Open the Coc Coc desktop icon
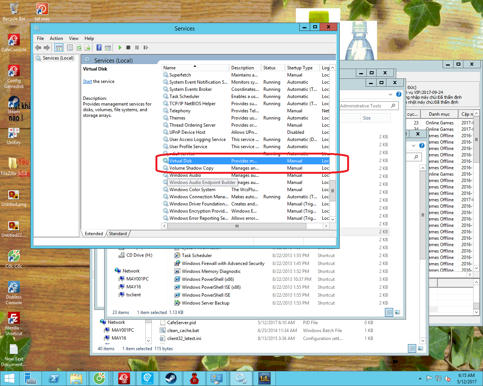Image resolution: width=483 pixels, height=386 pixels. pos(14,259)
